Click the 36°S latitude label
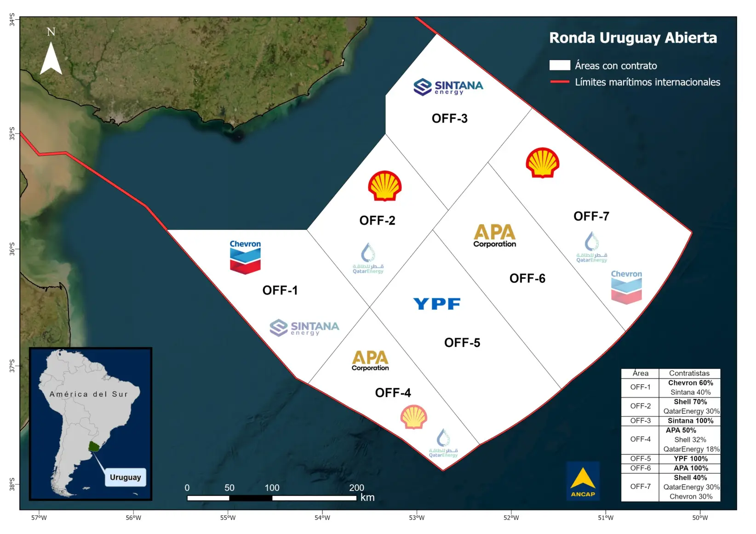 pos(12,249)
